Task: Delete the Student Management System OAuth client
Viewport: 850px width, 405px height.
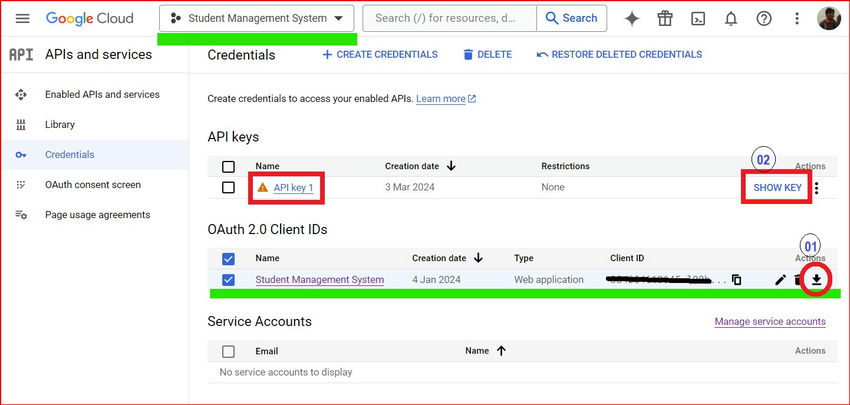Action: point(797,280)
